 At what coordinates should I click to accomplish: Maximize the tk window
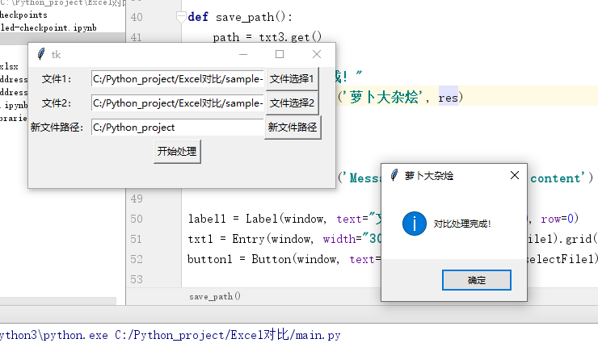click(x=280, y=54)
